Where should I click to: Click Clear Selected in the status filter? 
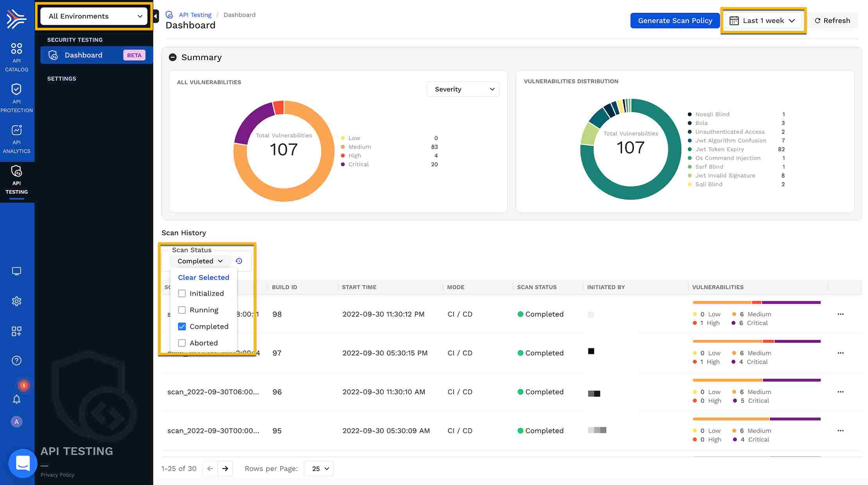tap(203, 277)
